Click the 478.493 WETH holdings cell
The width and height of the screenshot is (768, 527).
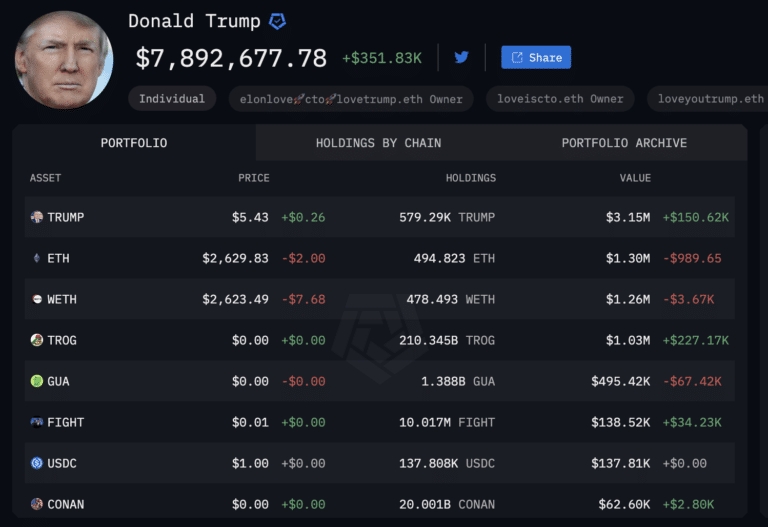[x=451, y=299]
